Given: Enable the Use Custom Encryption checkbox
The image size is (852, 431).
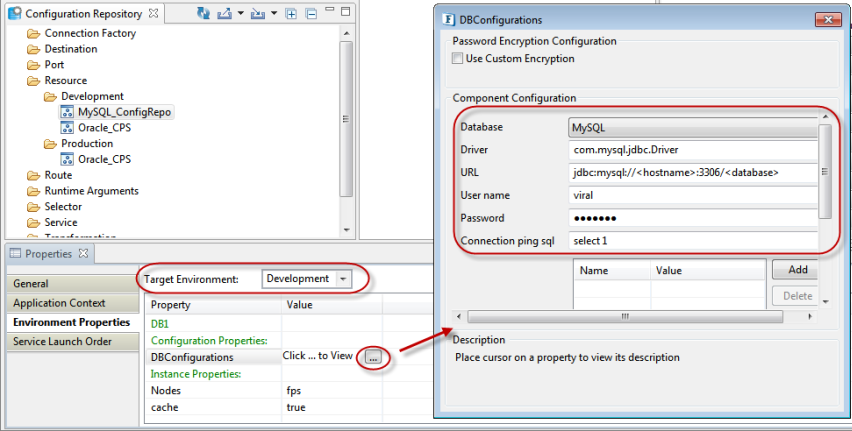Looking at the screenshot, I should point(459,59).
